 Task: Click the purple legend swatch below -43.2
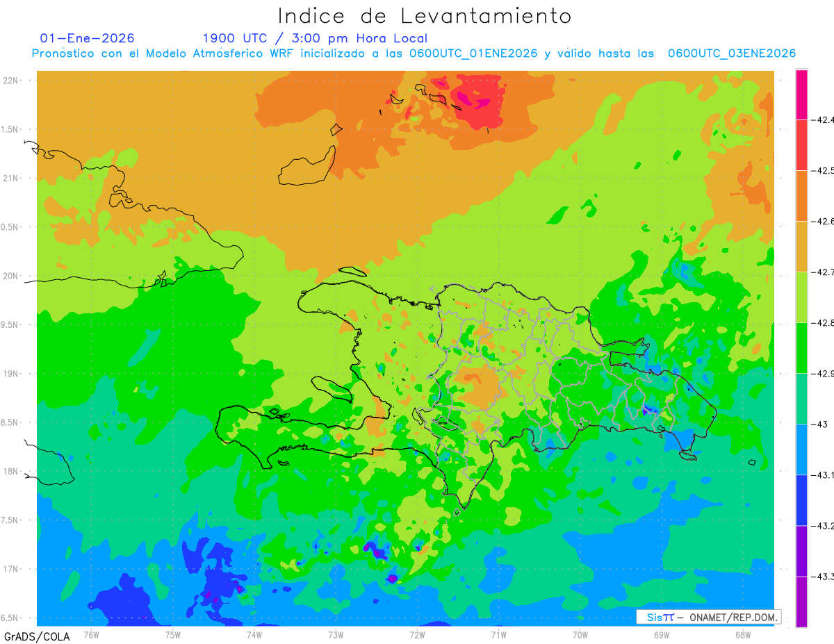801,550
